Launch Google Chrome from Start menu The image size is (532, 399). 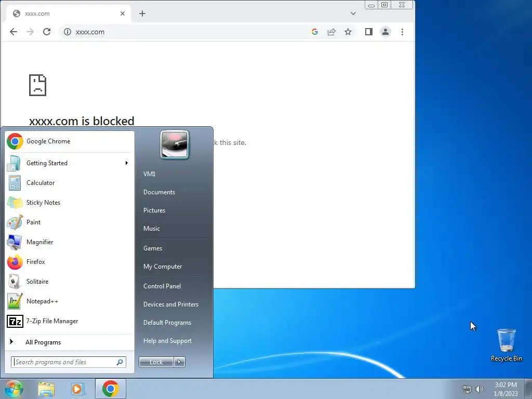tap(69, 141)
